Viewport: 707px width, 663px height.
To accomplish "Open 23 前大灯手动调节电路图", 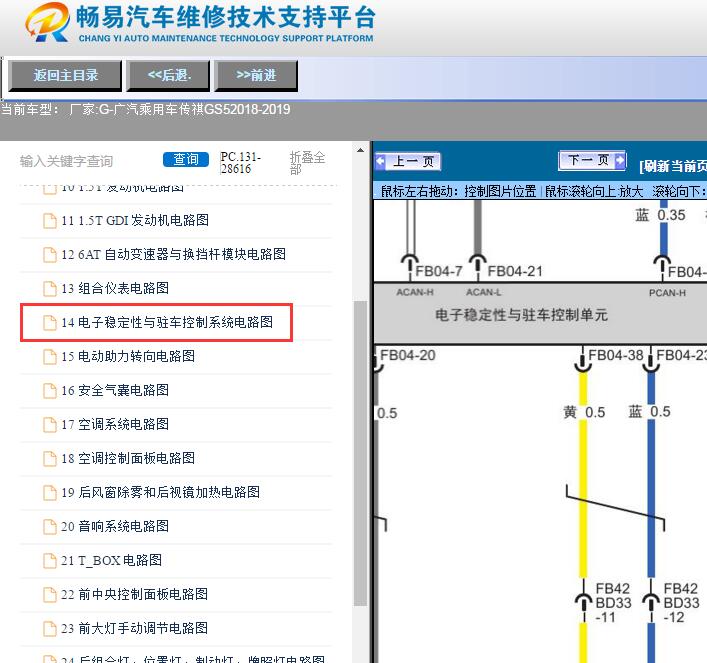I will pos(134,628).
